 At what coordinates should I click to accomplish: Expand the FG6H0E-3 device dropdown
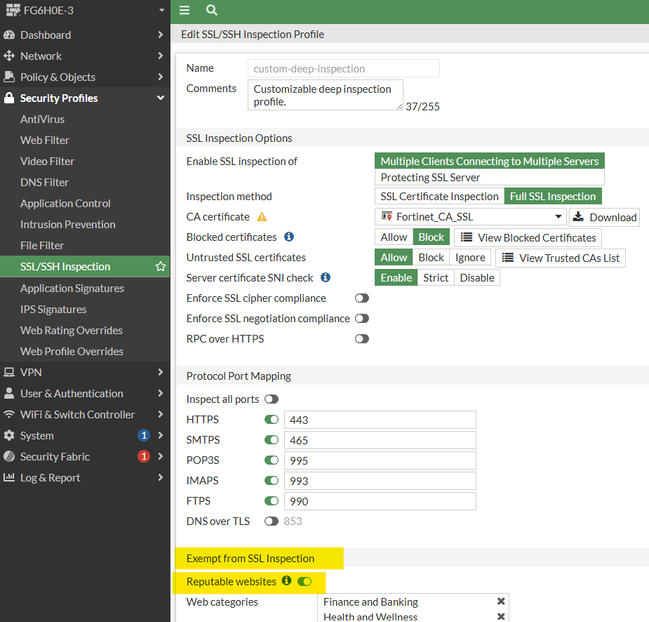click(x=161, y=10)
